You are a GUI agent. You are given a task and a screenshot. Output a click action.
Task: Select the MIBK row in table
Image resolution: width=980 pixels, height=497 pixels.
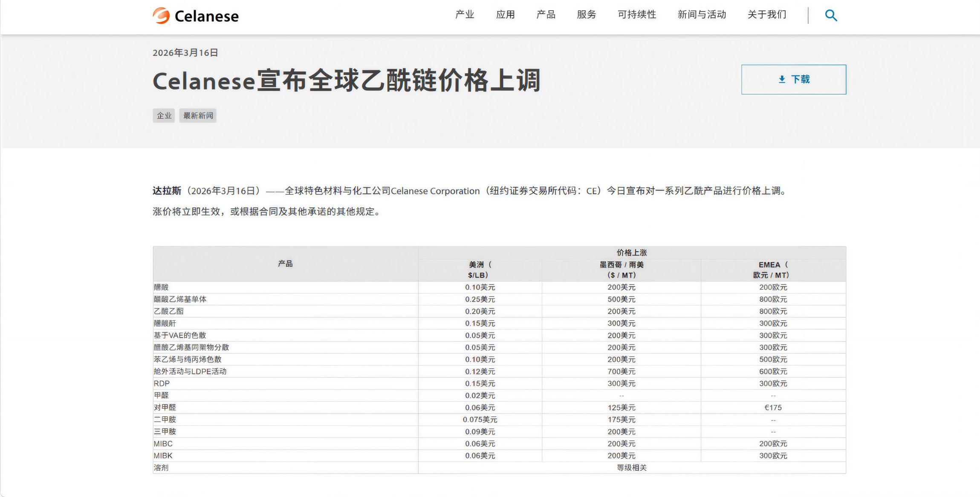(x=163, y=456)
